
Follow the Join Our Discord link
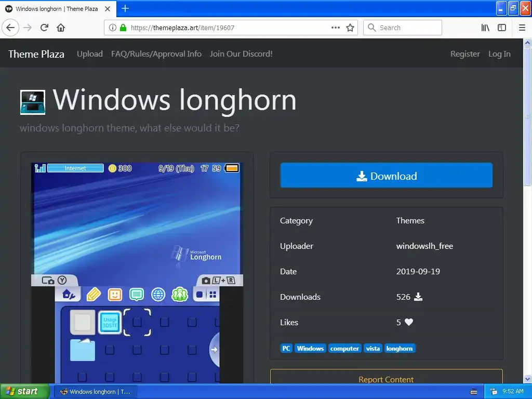241,54
